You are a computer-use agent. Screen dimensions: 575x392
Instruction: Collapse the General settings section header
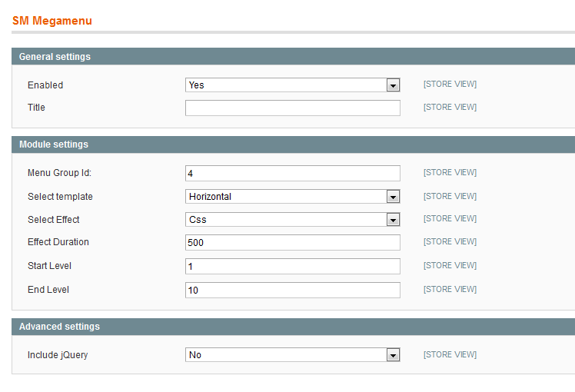(x=294, y=56)
